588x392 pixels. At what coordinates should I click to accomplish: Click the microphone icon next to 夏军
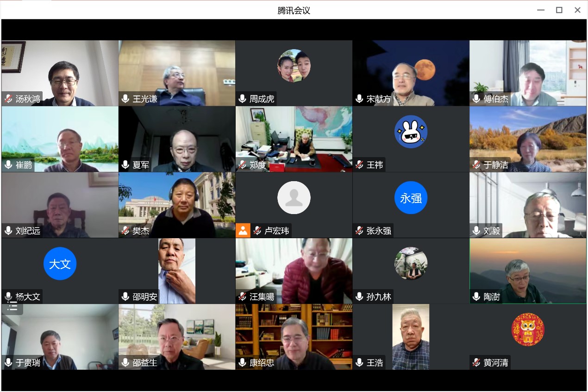[x=125, y=164]
